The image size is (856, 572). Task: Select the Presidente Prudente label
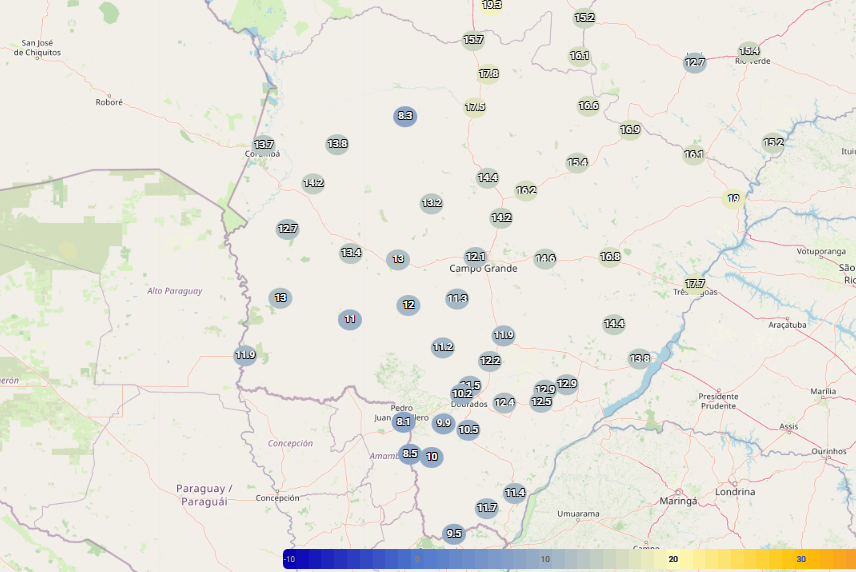point(718,401)
